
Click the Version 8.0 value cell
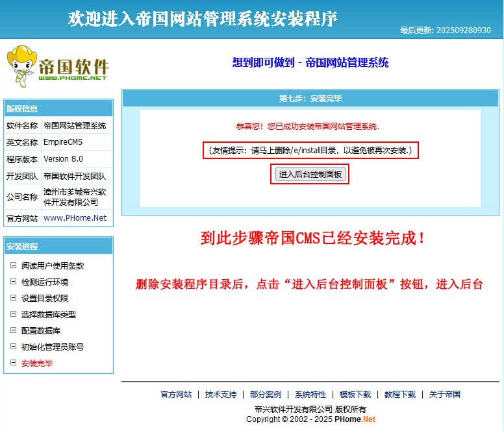[x=77, y=159]
